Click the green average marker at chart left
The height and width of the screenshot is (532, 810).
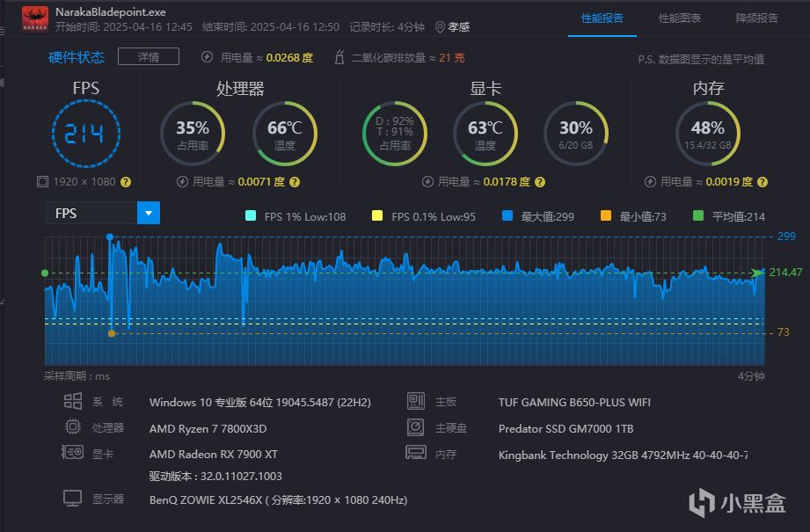pos(45,273)
